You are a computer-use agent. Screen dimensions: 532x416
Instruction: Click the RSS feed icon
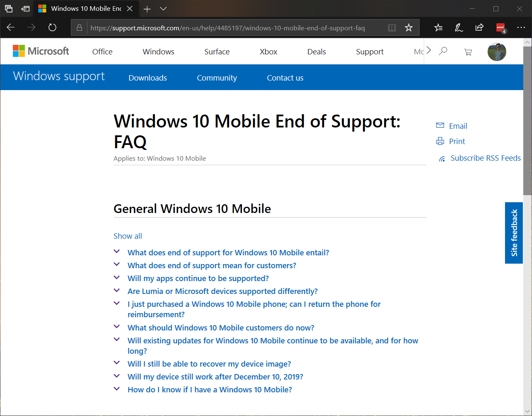(442, 159)
